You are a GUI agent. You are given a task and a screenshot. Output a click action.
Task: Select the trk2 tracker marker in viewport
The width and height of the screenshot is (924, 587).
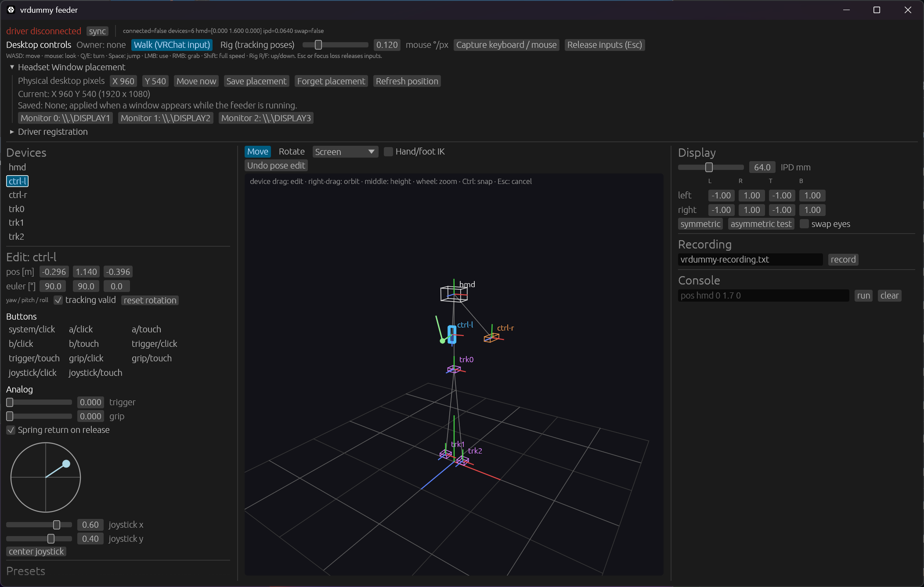pyautogui.click(x=462, y=460)
